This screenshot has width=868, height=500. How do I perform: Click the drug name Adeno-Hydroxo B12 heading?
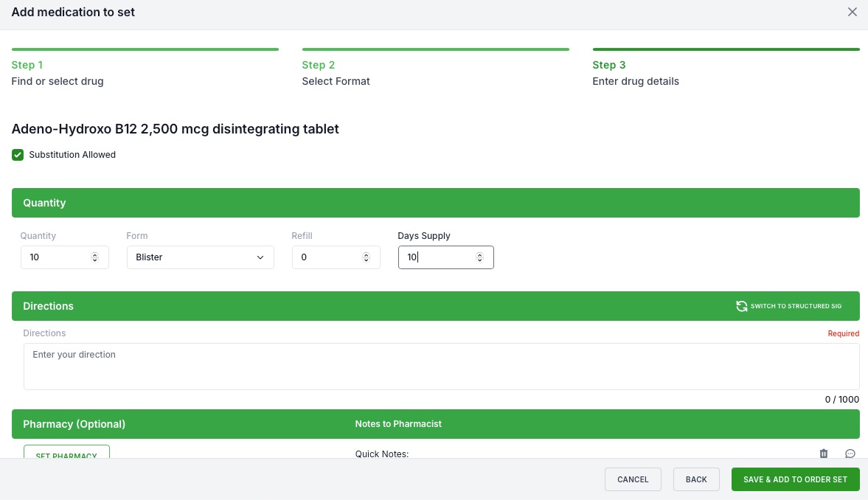[175, 129]
